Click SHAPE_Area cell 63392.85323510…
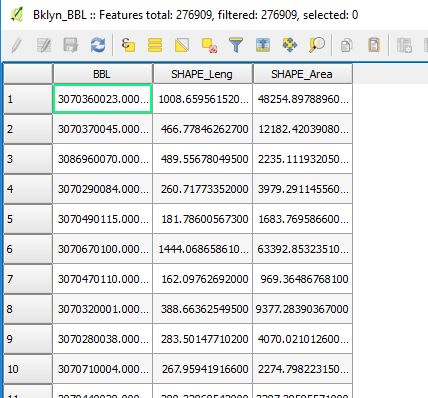 [303, 249]
